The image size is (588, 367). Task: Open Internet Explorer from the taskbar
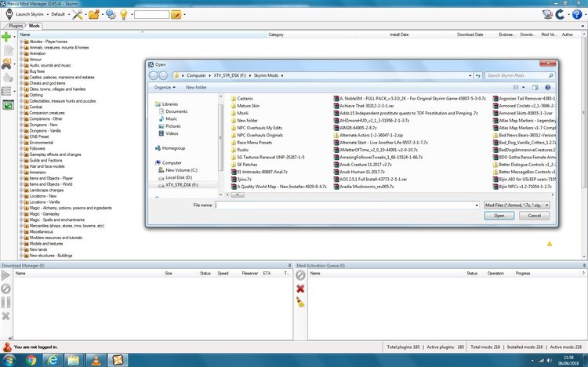(53, 361)
